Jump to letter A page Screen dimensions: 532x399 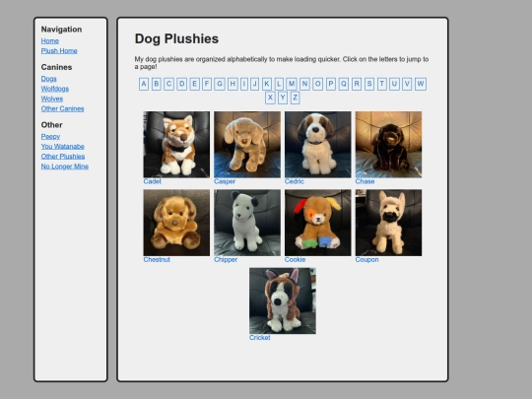[144, 84]
